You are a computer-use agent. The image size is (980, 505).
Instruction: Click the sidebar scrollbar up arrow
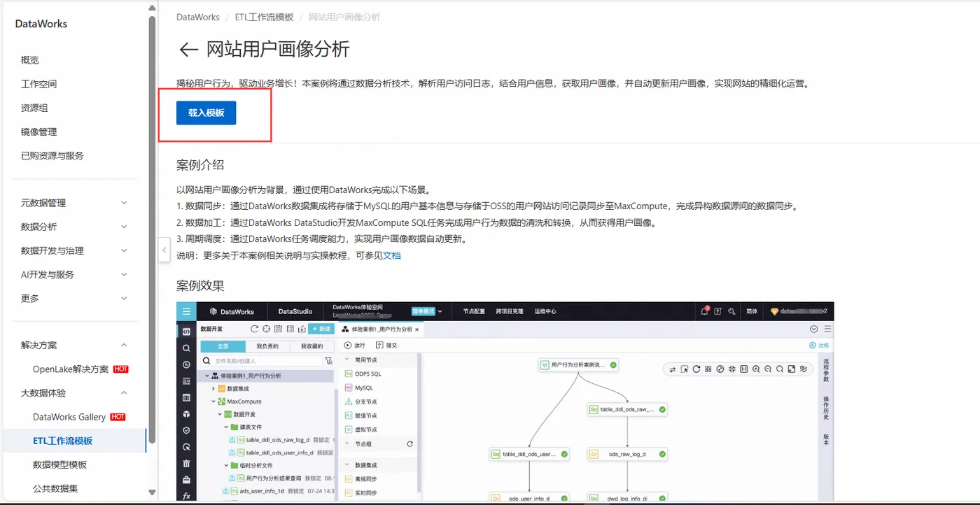(152, 8)
